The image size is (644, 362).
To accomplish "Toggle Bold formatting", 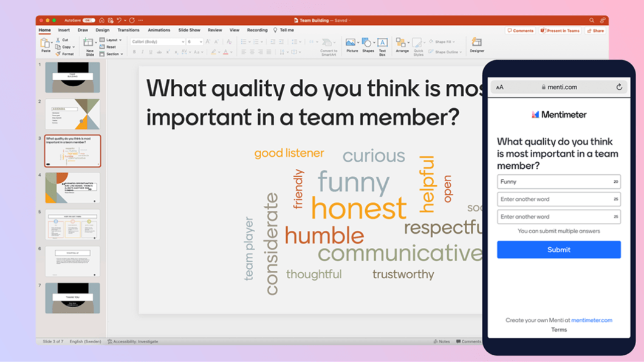I will tap(134, 52).
